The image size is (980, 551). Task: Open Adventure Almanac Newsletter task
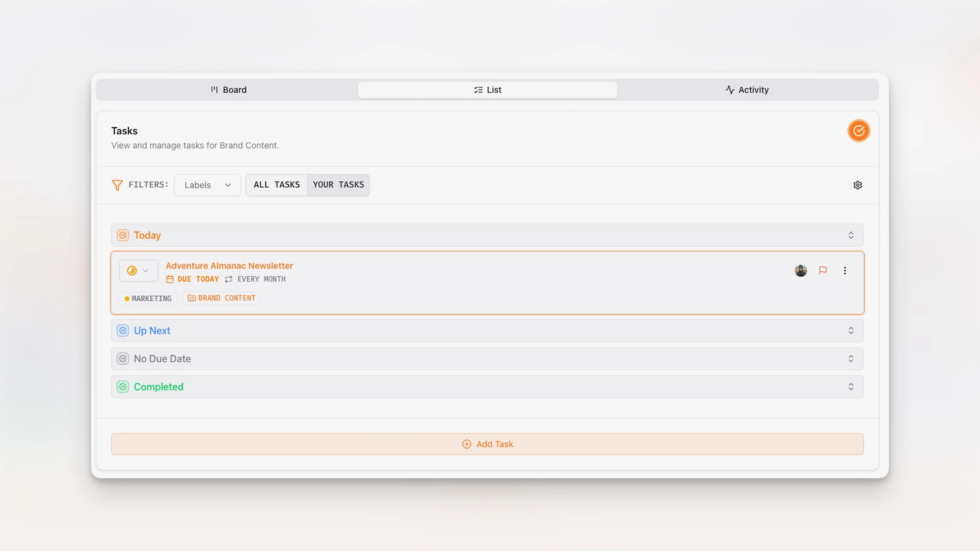click(x=229, y=266)
